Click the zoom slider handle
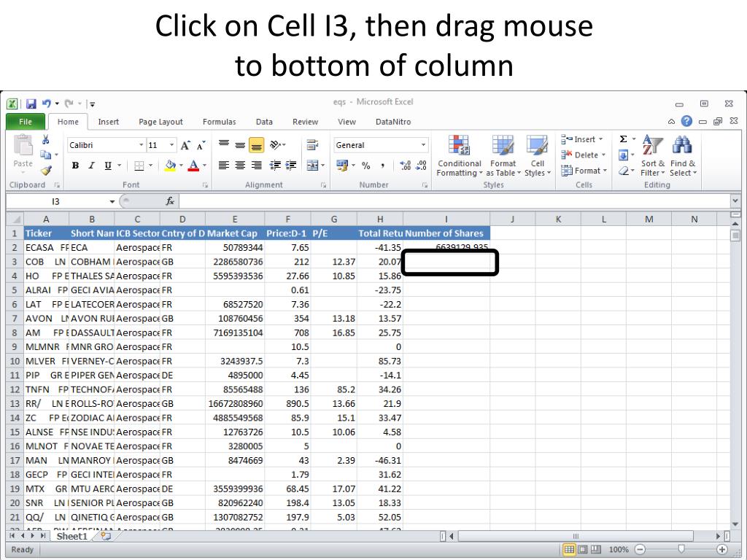Image resolution: width=747 pixels, height=560 pixels. [x=681, y=550]
